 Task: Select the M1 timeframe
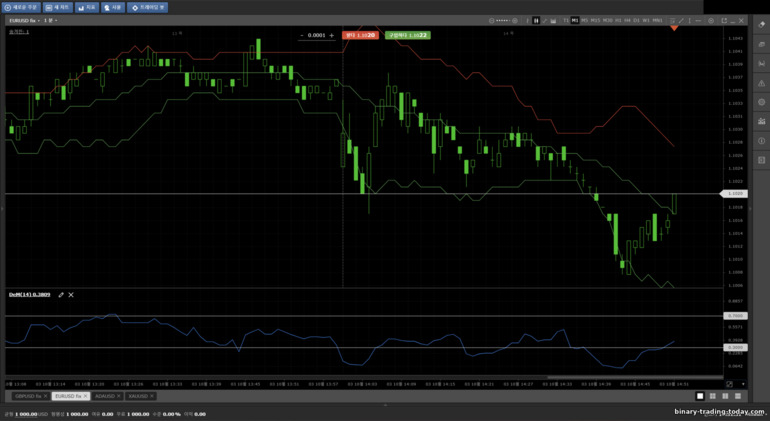575,21
